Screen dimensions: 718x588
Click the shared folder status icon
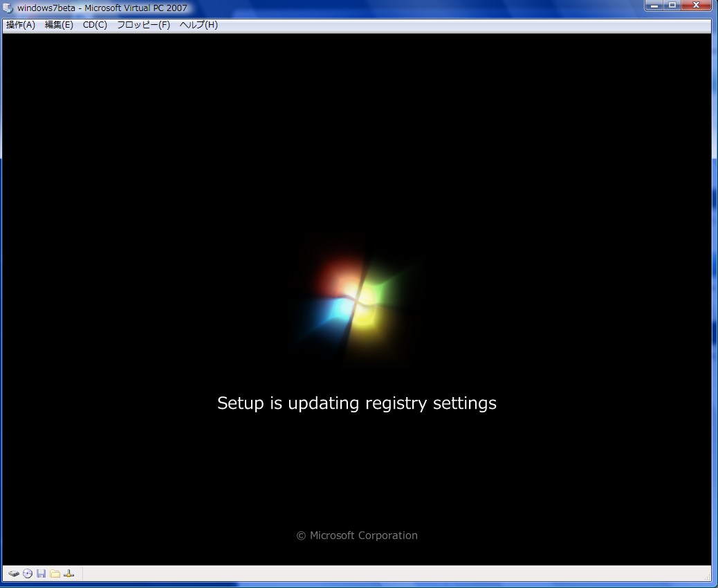coord(55,573)
